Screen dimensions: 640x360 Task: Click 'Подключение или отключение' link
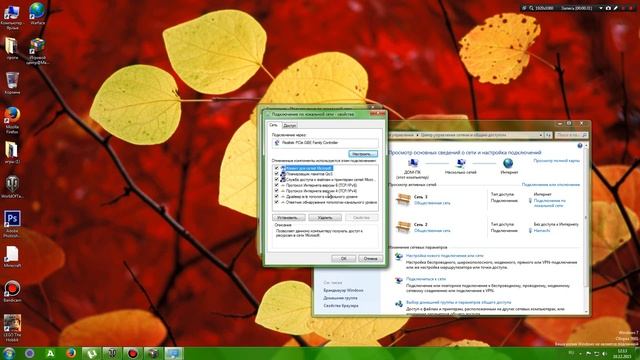pyautogui.click(x=551, y=185)
